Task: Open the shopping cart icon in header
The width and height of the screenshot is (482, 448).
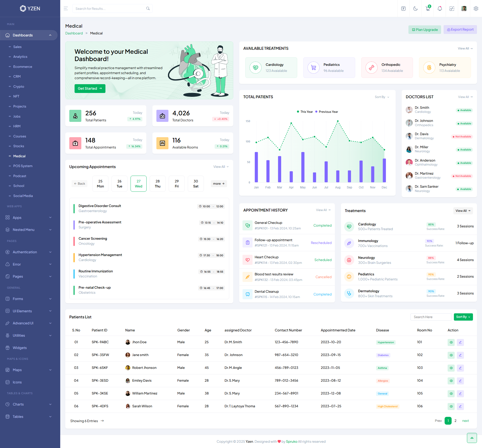Action: pos(428,9)
